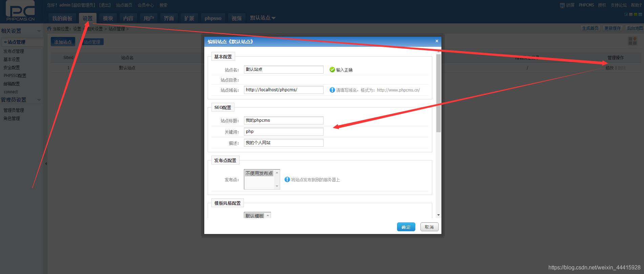Click the 退出 logout link
644x274 pixels.
105,5
